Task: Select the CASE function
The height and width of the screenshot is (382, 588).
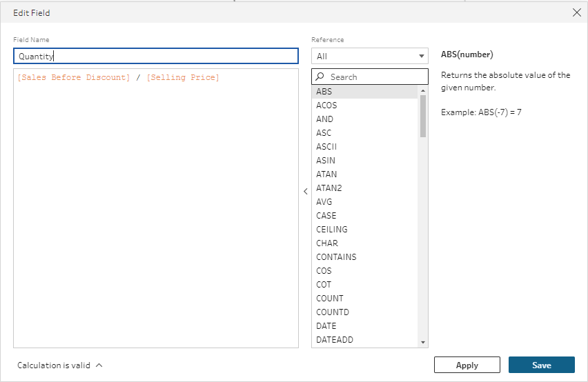Action: [326, 216]
